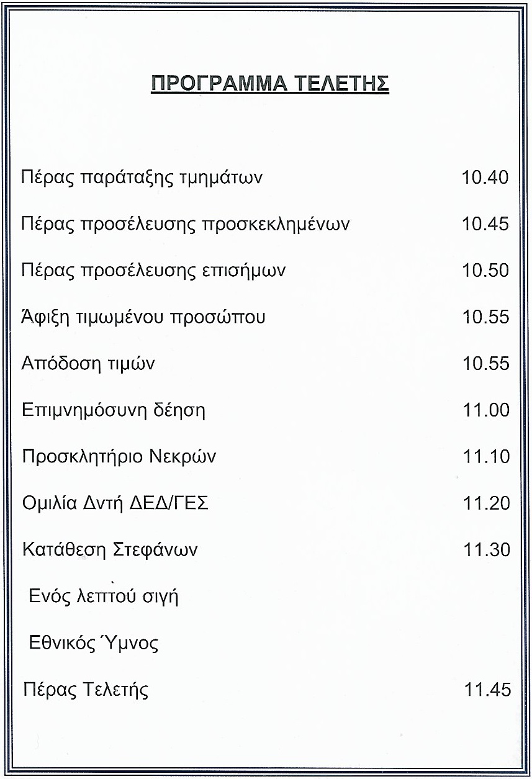The image size is (532, 779).
Task: Select the text Πέρας προσέλευσης προσκεκλημένων
Action: pyautogui.click(x=185, y=224)
